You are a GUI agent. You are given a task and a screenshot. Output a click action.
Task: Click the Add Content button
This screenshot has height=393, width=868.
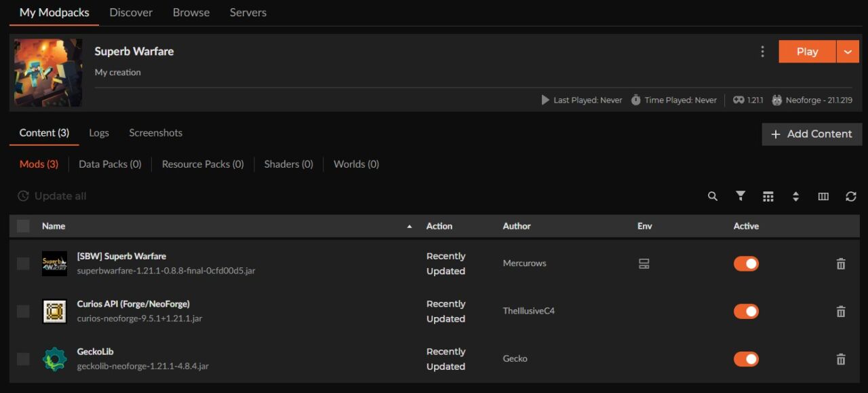[812, 134]
